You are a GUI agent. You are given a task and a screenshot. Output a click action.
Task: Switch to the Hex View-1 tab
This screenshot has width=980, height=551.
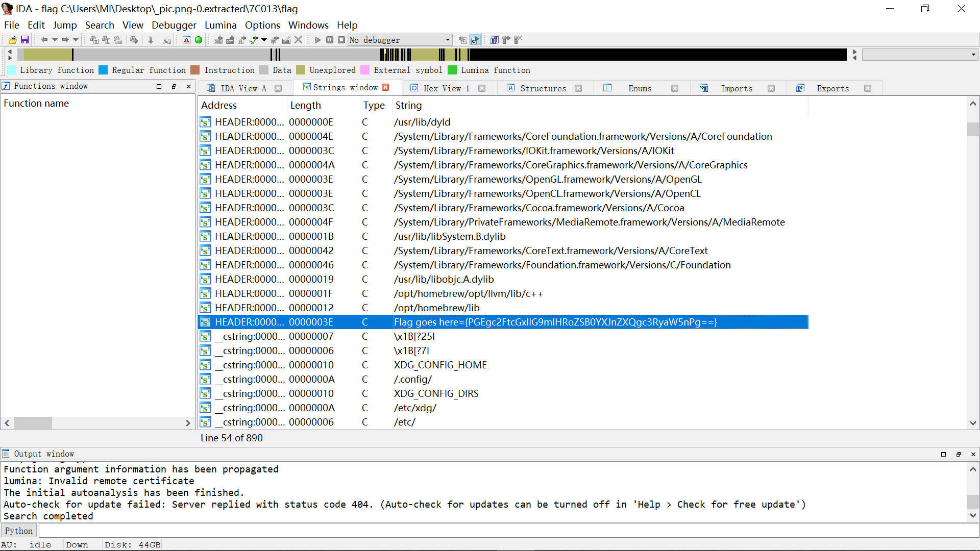pos(446,88)
